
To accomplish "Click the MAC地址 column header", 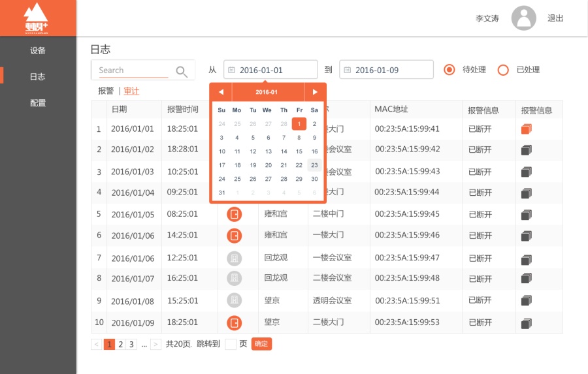I will pos(391,109).
